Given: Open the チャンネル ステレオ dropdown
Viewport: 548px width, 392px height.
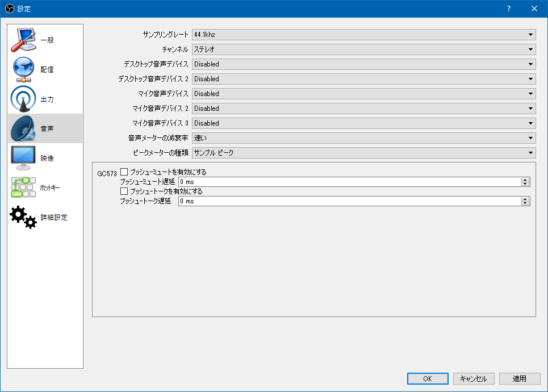Looking at the screenshot, I should click(364, 49).
